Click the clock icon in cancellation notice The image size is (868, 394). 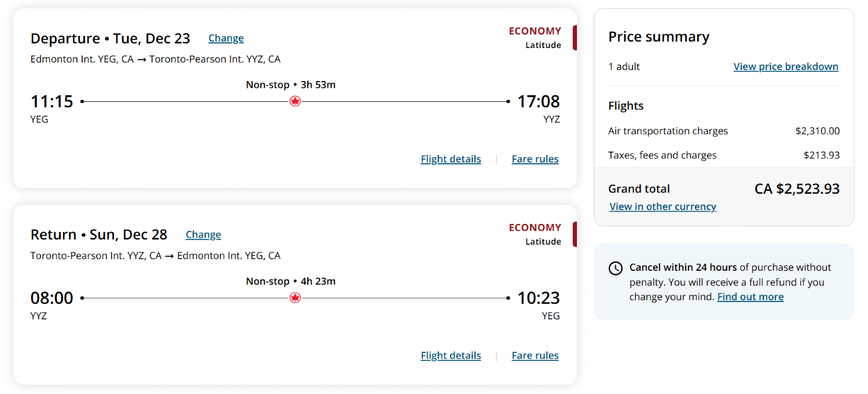coord(615,268)
